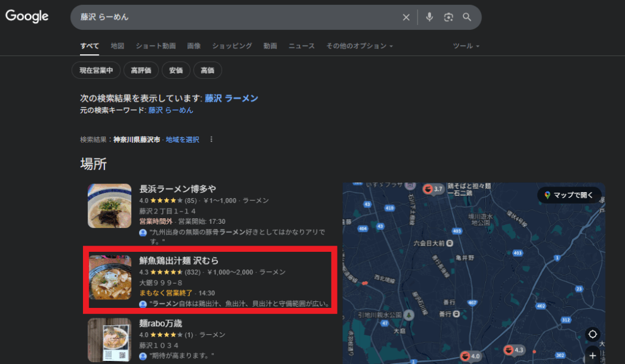Clear the search query with the X icon
Image resolution: width=625 pixels, height=364 pixels.
point(406,17)
